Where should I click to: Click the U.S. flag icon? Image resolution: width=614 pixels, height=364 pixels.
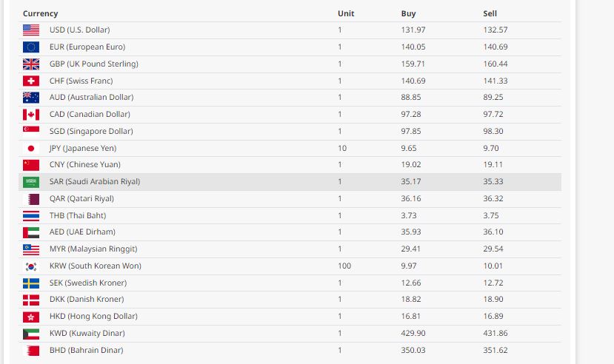coord(31,30)
